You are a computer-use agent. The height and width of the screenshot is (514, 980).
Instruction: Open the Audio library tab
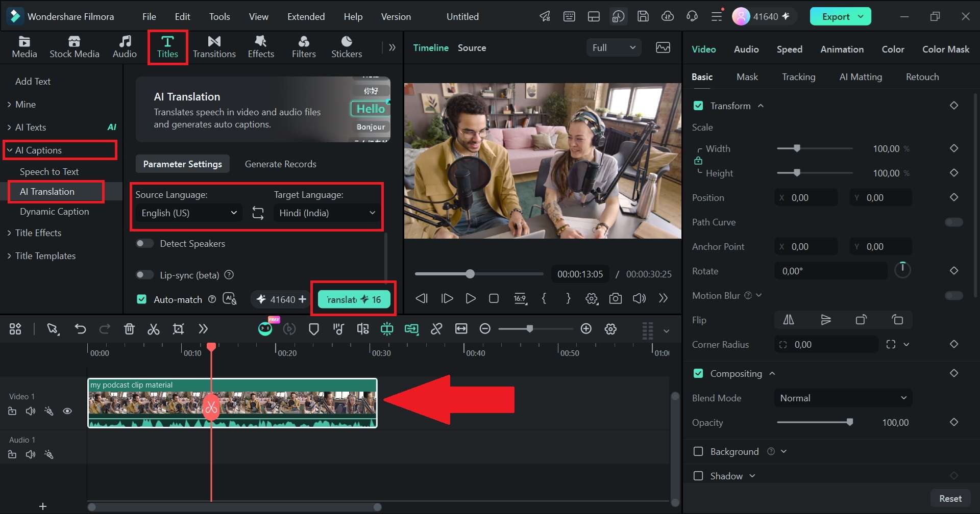pos(125,47)
